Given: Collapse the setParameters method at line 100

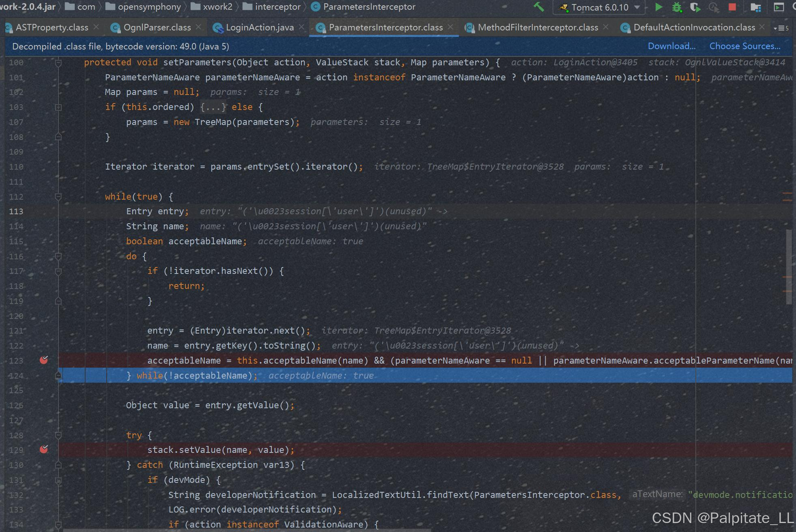Looking at the screenshot, I should 58,62.
